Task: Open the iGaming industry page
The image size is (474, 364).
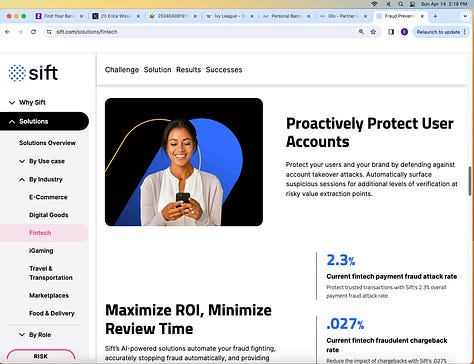Action: [x=41, y=251]
